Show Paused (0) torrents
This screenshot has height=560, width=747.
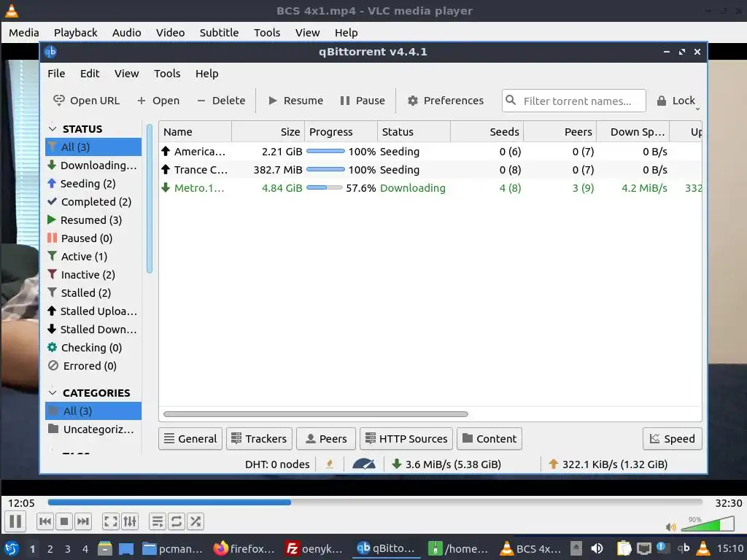pyautogui.click(x=93, y=238)
